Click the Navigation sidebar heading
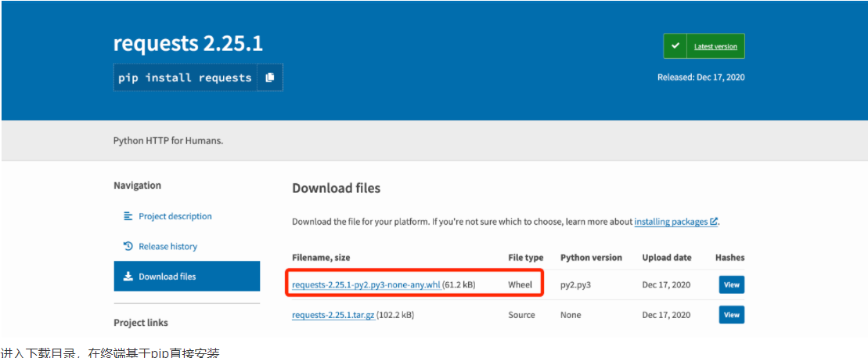The height and width of the screenshot is (358, 868). [x=137, y=186]
